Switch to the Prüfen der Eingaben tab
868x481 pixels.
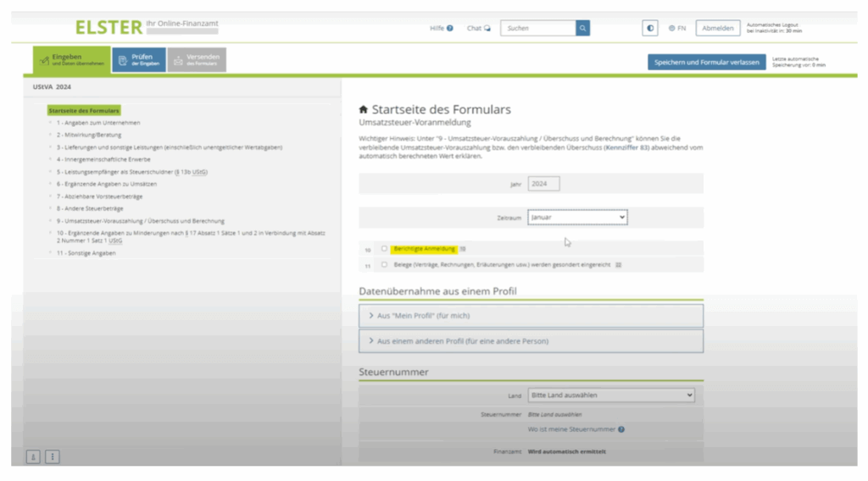point(138,60)
